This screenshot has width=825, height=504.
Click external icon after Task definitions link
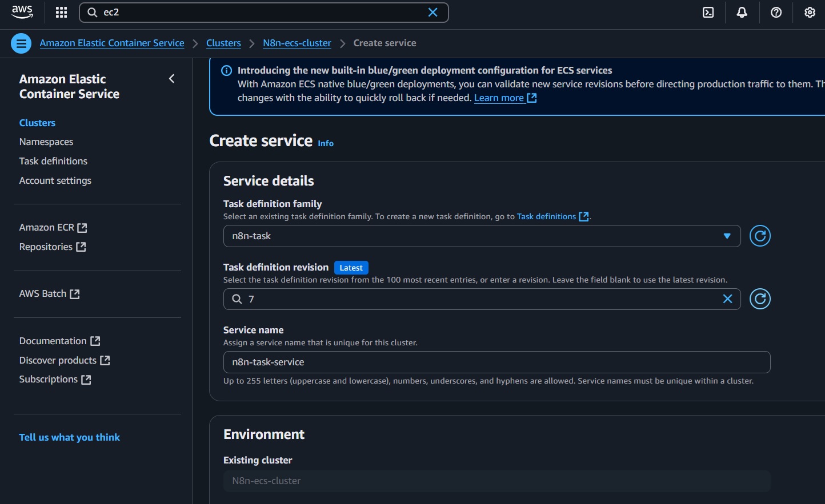tap(583, 216)
